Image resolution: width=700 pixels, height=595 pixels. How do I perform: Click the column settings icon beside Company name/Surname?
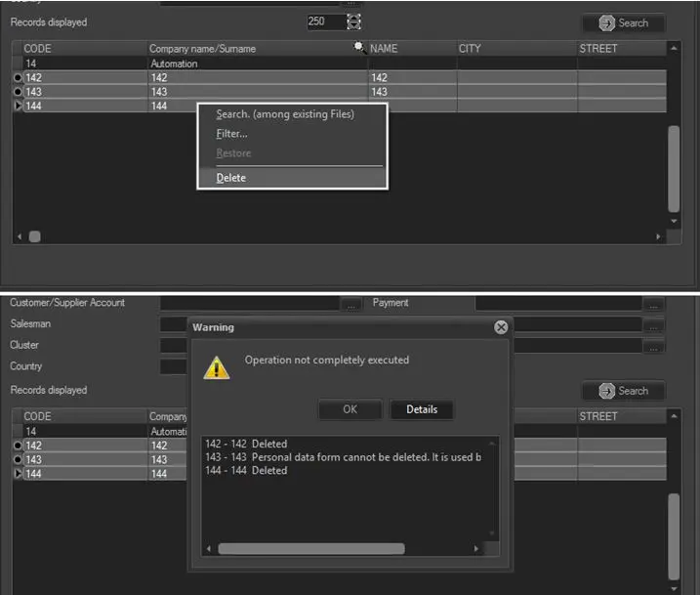pyautogui.click(x=359, y=47)
